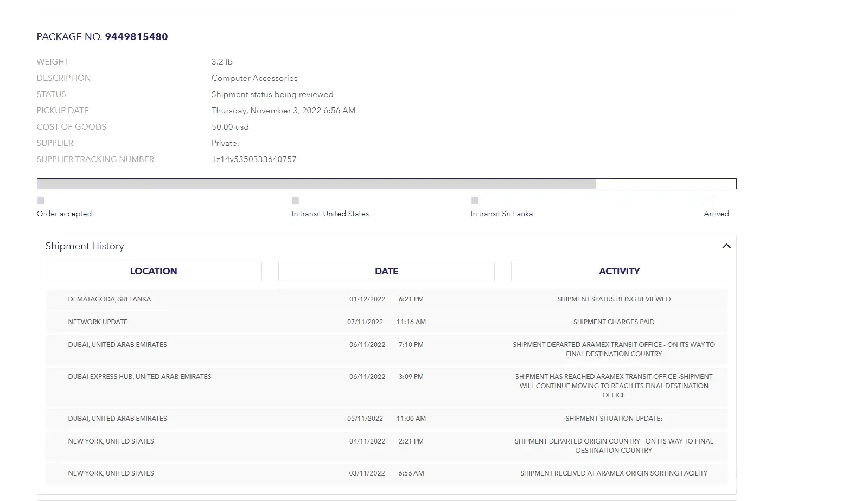Click the shipment progress bar

point(386,184)
